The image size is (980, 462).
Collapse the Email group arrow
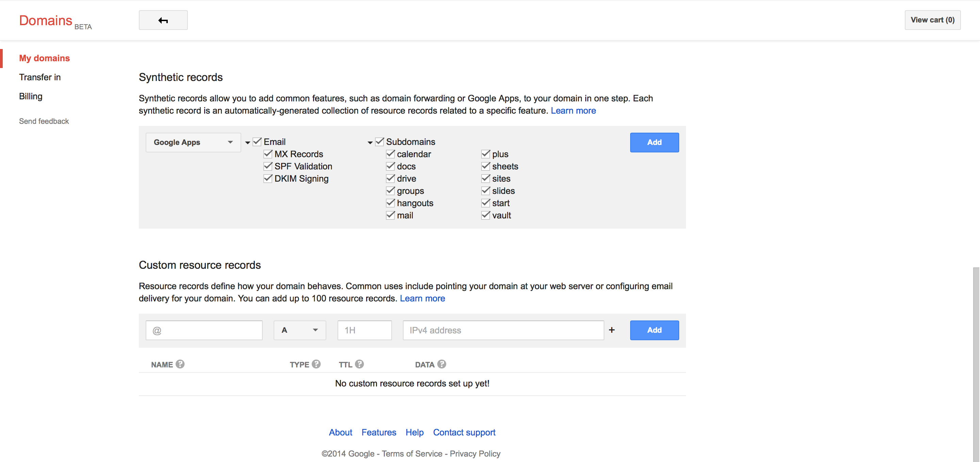[x=248, y=143]
